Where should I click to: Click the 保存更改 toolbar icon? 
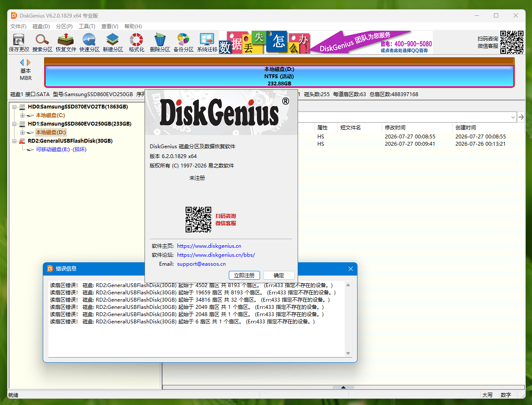point(19,43)
